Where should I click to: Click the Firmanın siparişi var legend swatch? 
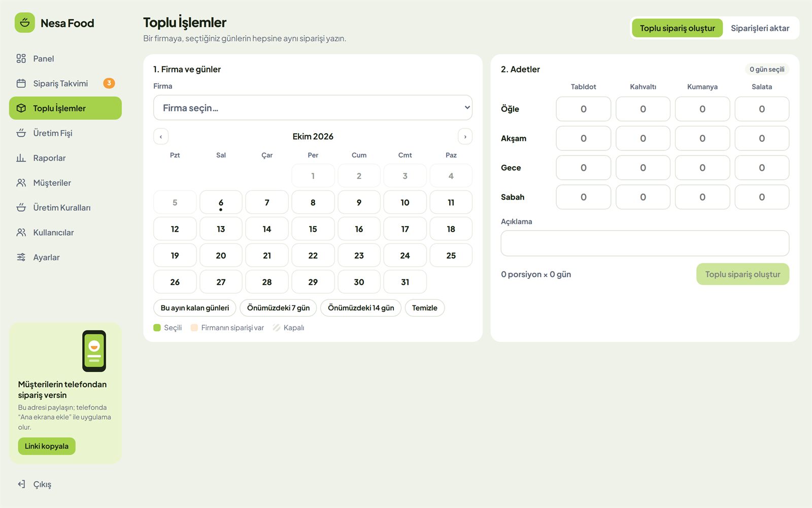(194, 328)
